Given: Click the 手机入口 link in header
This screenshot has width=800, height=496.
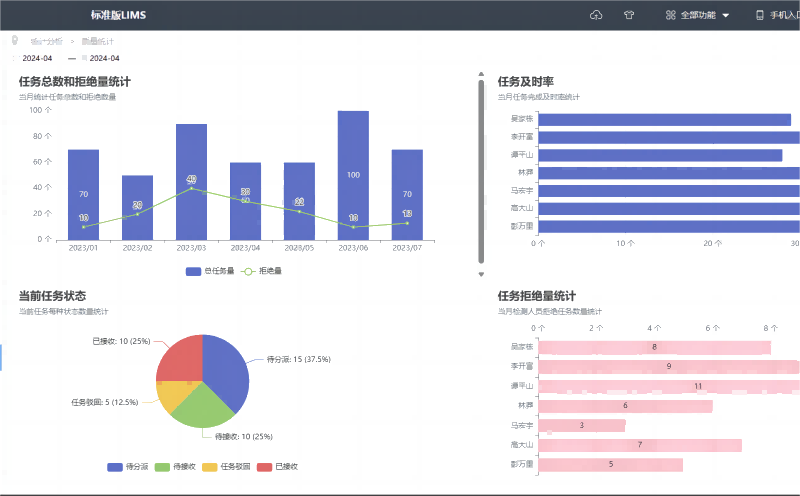Looking at the screenshot, I should tap(784, 15).
